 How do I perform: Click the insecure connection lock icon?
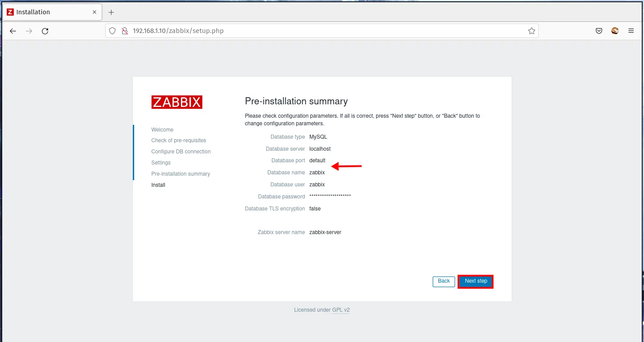click(x=125, y=31)
